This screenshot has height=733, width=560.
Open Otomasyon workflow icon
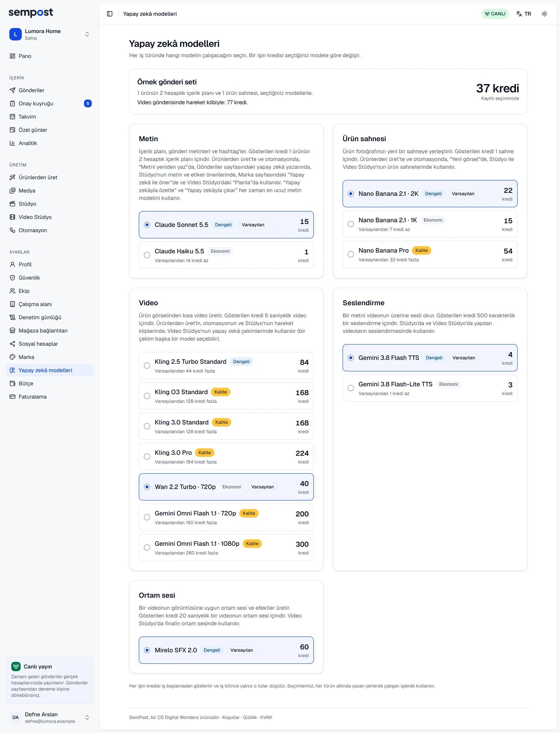coord(13,230)
